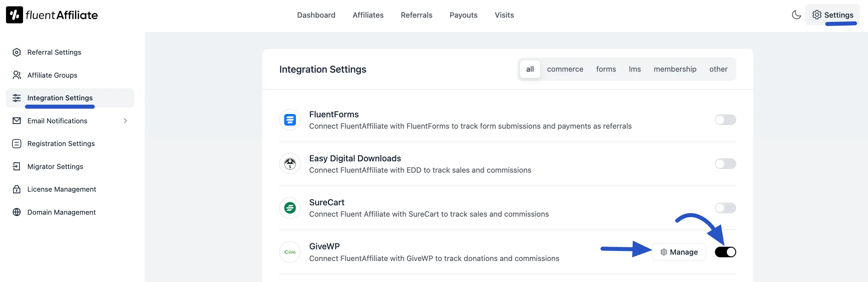Image resolution: width=868 pixels, height=282 pixels.
Task: Open the Visits page
Action: tap(504, 15)
